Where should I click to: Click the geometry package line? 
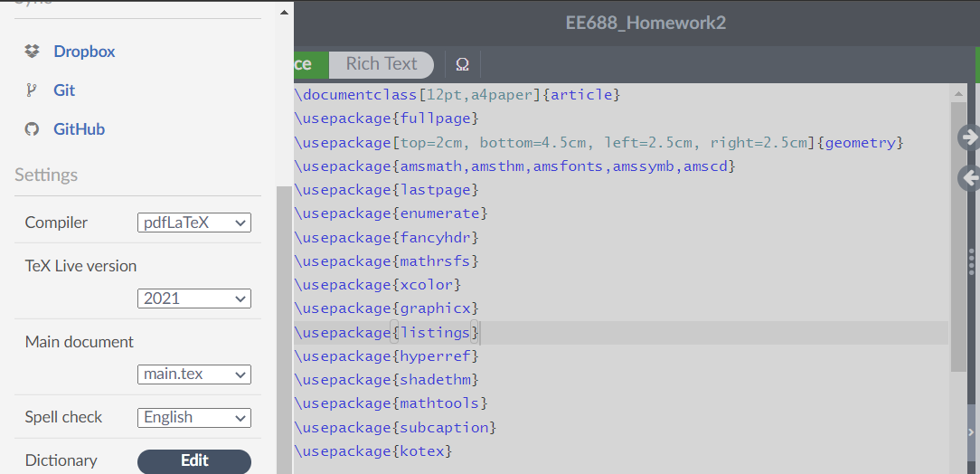pyautogui.click(x=598, y=143)
